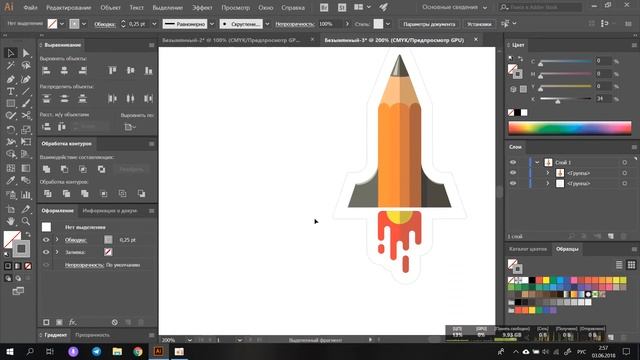The image size is (640, 360).
Task: Collapse the Слой 1 layer tree
Action: 537,162
